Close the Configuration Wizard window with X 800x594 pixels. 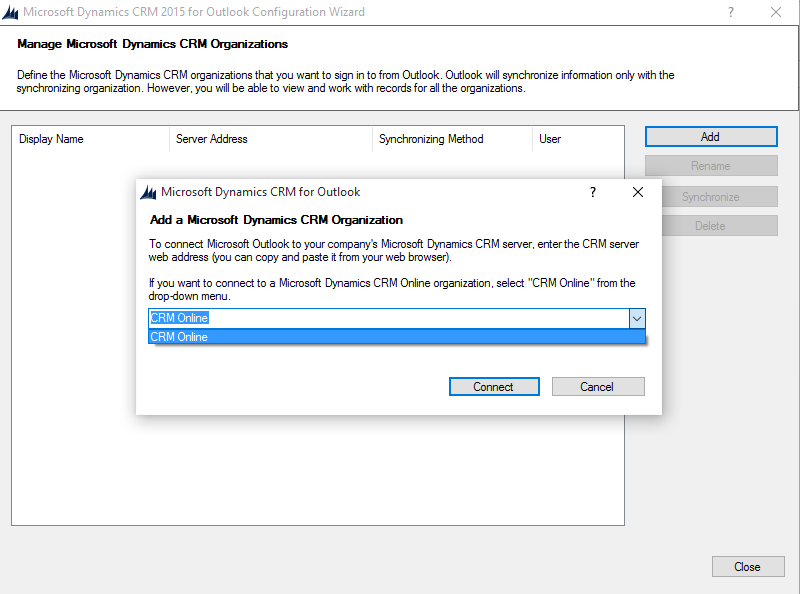tap(776, 12)
